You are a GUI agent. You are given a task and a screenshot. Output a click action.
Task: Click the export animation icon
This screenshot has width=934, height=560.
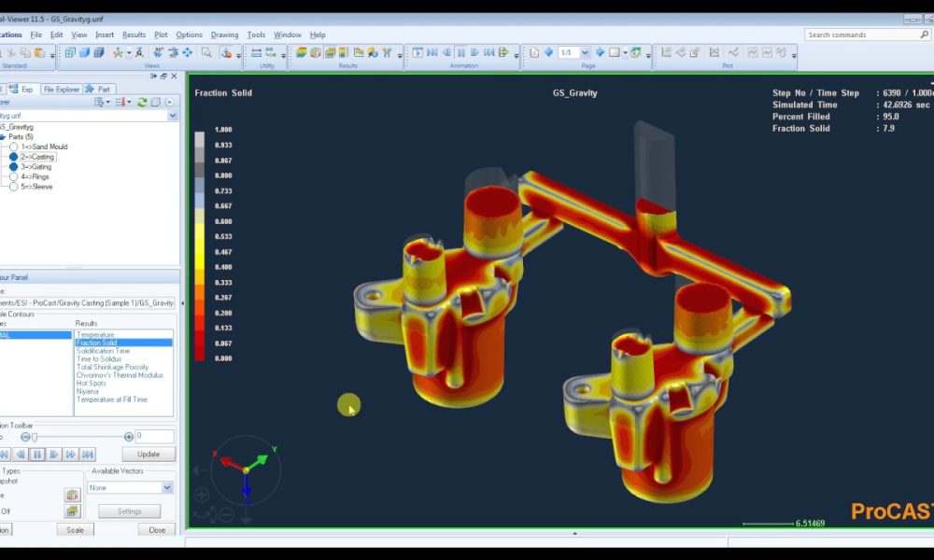tap(503, 52)
